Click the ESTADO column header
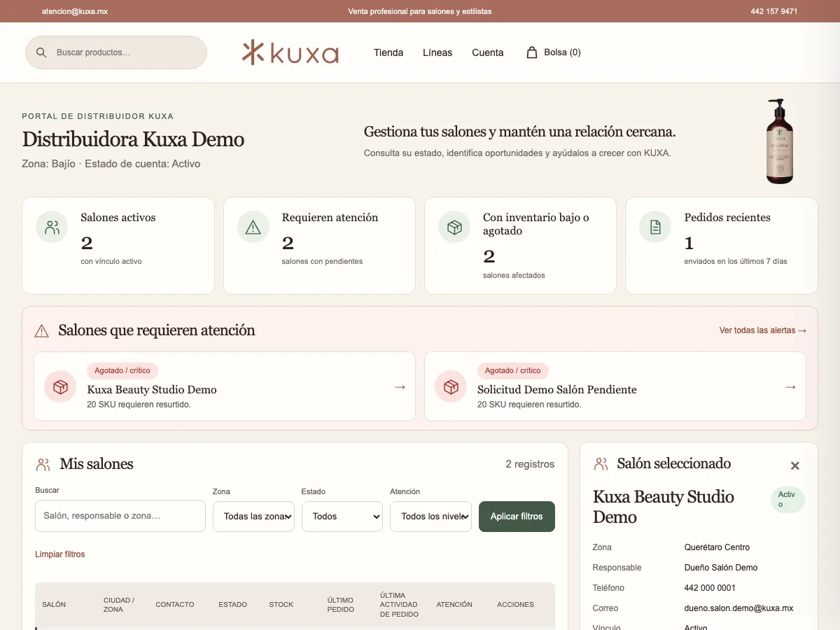 click(x=232, y=605)
